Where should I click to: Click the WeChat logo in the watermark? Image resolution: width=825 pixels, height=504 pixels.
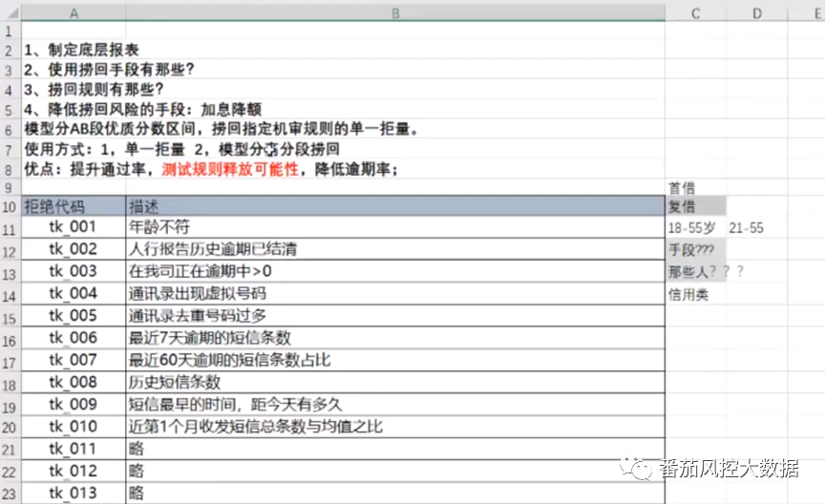click(635, 469)
